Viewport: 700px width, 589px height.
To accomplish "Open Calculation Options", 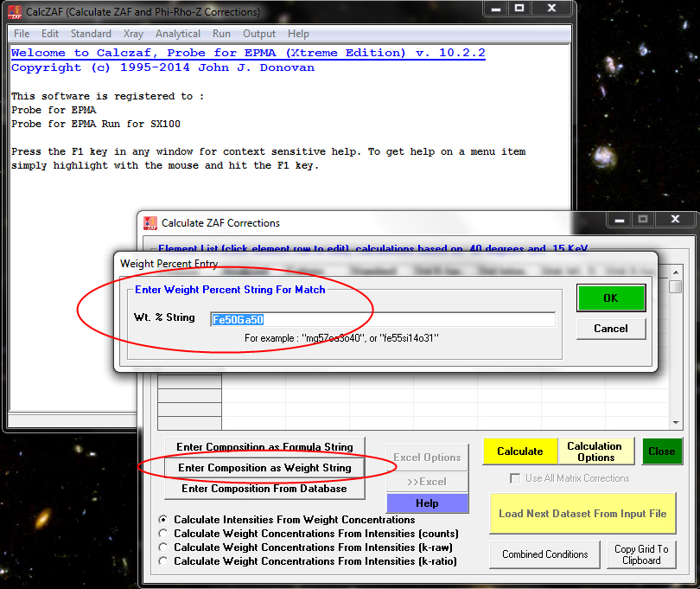I will 595,451.
